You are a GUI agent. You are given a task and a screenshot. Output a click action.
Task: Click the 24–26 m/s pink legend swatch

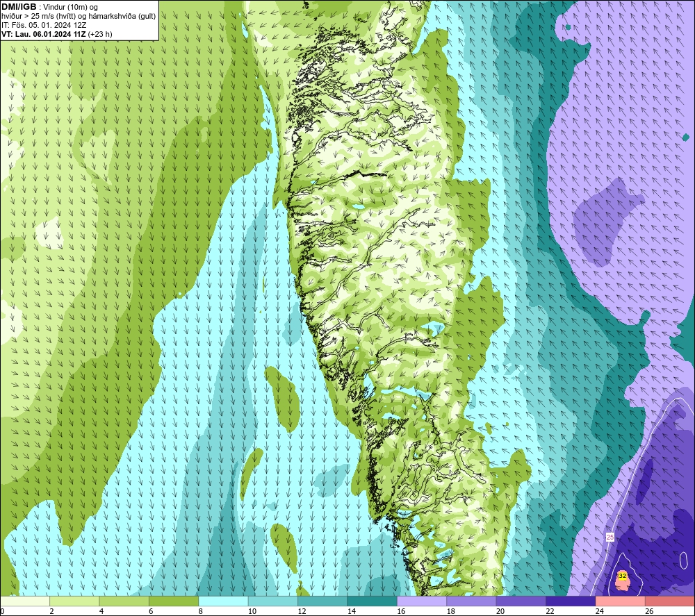(621, 601)
